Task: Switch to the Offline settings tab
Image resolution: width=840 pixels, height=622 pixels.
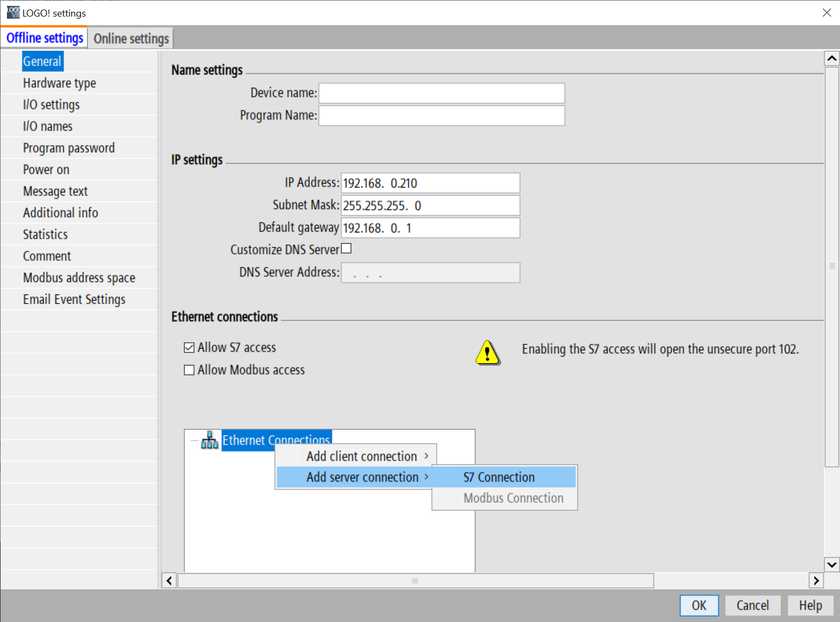Action: point(45,38)
